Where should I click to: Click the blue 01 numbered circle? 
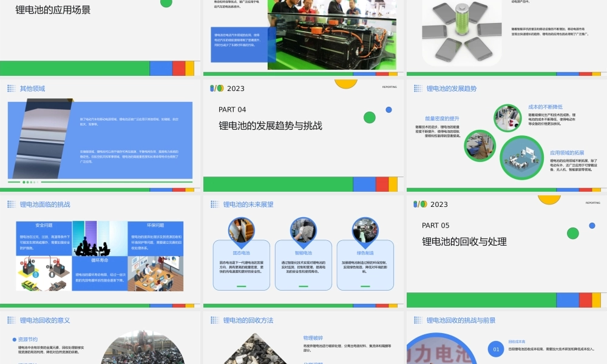click(496, 349)
